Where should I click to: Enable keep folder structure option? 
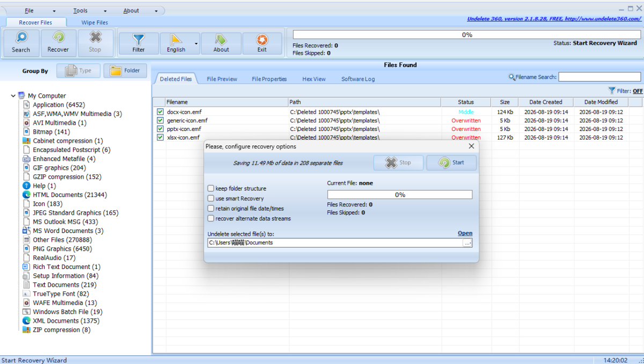(x=211, y=188)
